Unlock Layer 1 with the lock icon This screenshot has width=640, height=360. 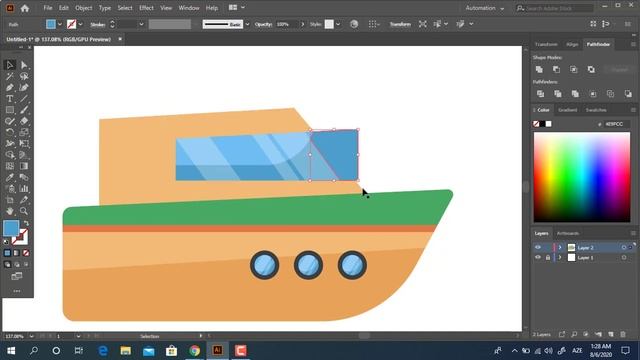click(548, 258)
